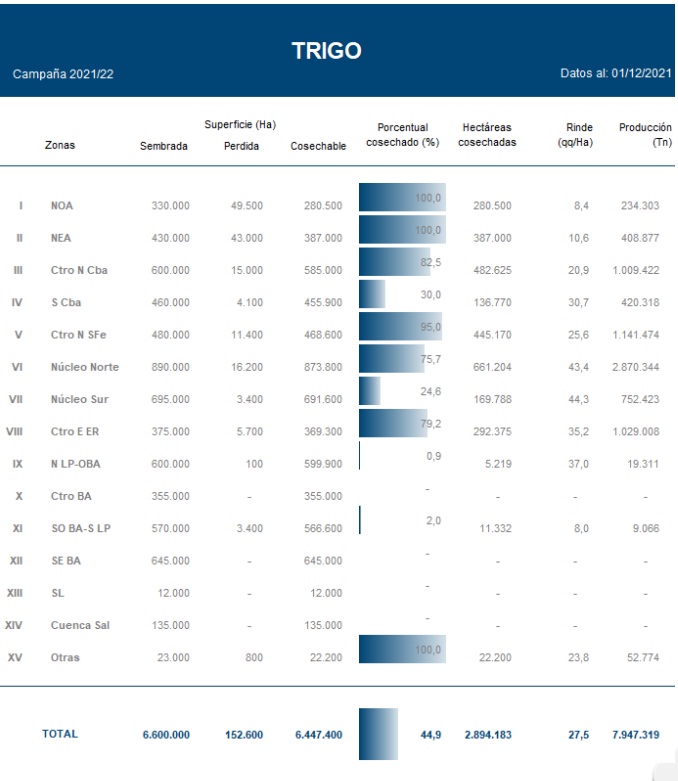The image size is (678, 781).
Task: Click the Zonas column header
Action: pos(60,145)
